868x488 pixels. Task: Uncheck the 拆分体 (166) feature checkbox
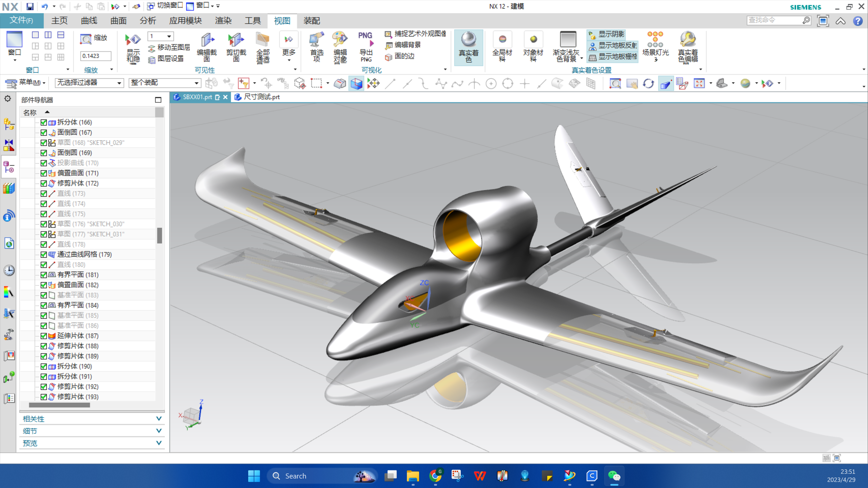point(44,122)
